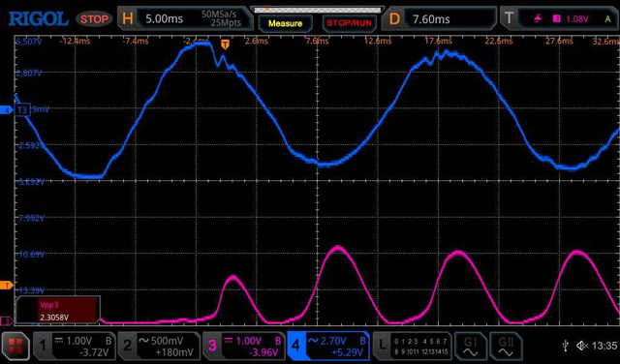Click the RIGOL logo
The height and width of the screenshot is (364, 620).
coord(39,18)
